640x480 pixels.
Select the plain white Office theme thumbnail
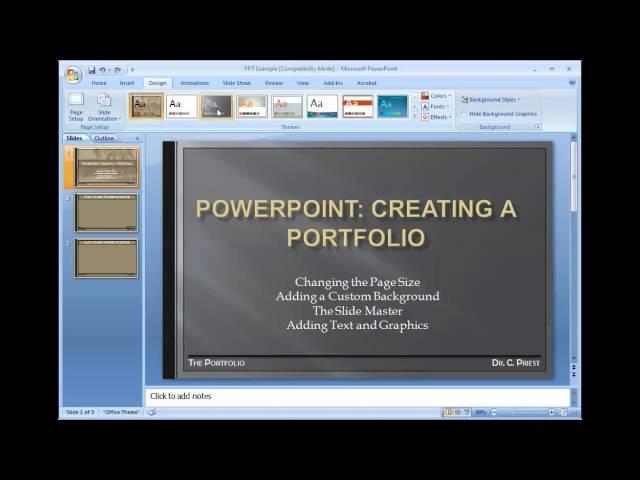pyautogui.click(x=181, y=106)
